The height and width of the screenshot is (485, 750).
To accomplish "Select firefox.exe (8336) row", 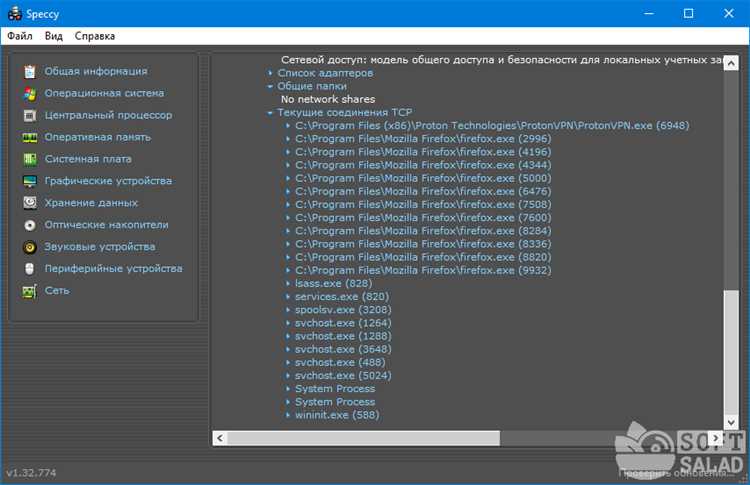I will [423, 244].
